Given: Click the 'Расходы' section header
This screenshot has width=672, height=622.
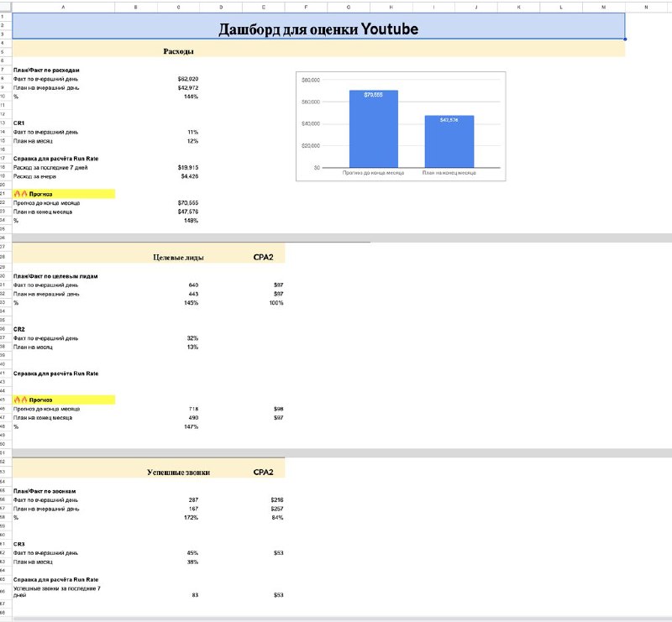Looking at the screenshot, I should (178, 51).
